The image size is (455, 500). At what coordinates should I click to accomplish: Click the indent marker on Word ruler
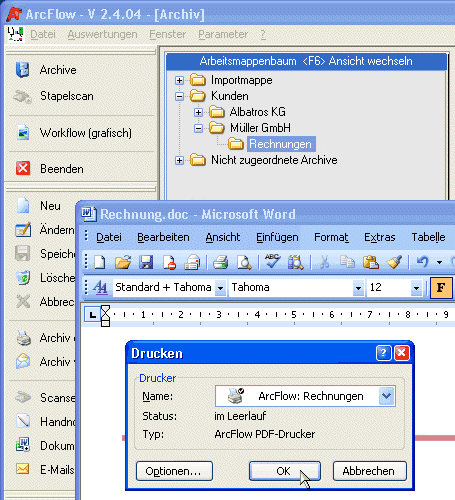click(x=105, y=316)
